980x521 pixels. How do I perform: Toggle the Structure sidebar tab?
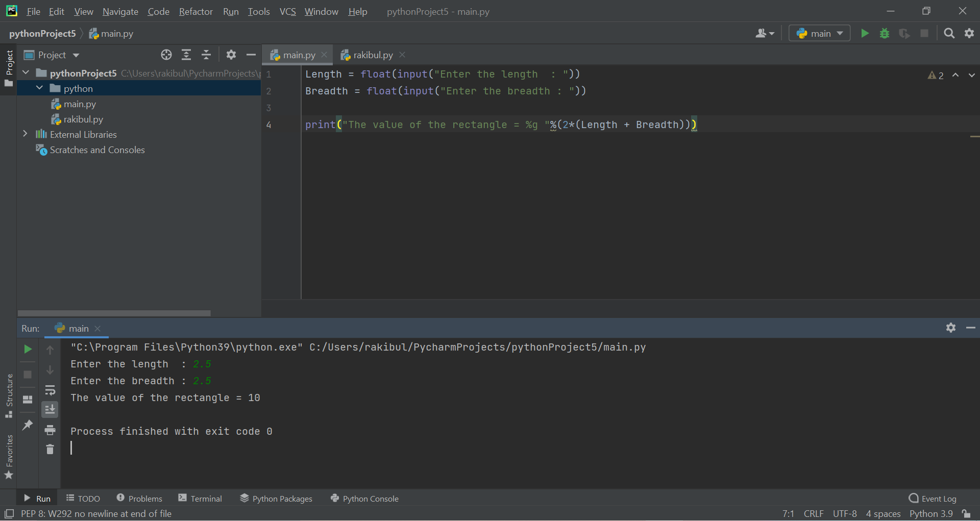(x=9, y=396)
